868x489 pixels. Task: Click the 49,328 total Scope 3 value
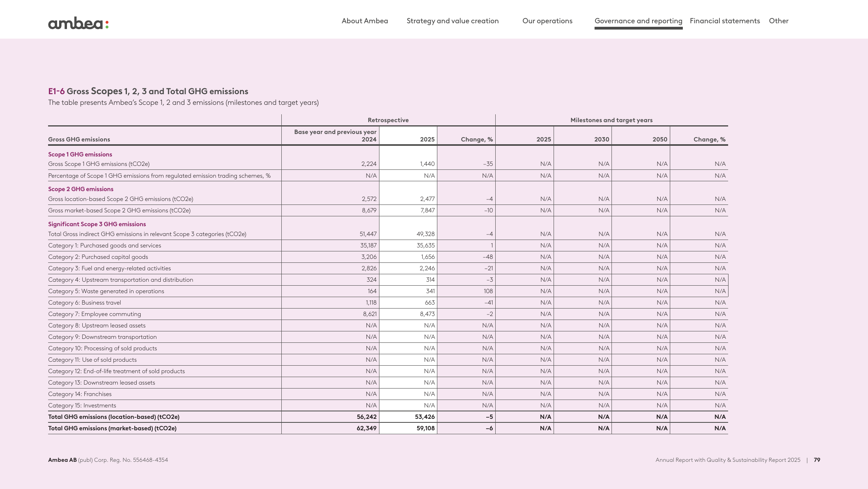[426, 234]
